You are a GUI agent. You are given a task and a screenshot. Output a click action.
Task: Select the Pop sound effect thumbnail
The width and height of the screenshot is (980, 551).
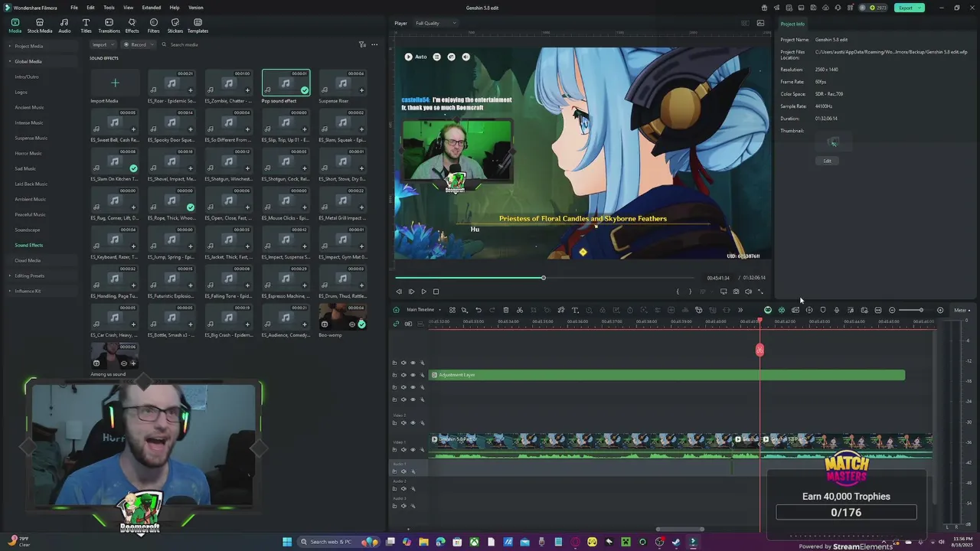pyautogui.click(x=286, y=83)
